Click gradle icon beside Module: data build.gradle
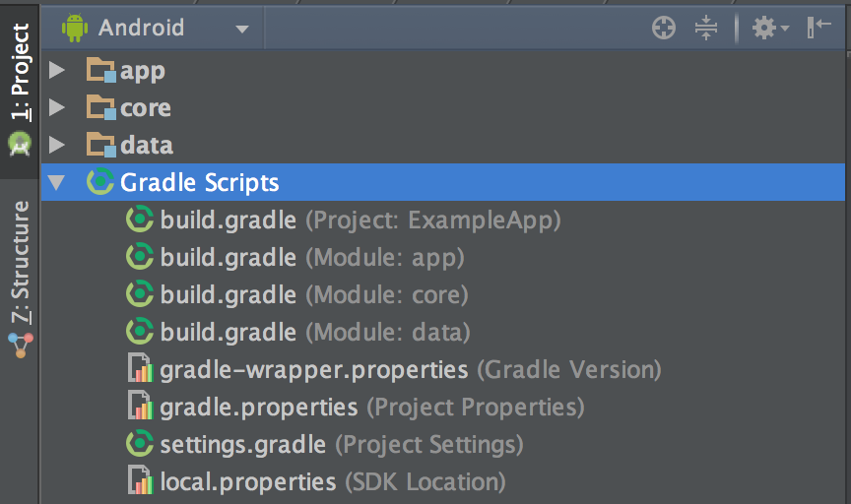 [140, 332]
